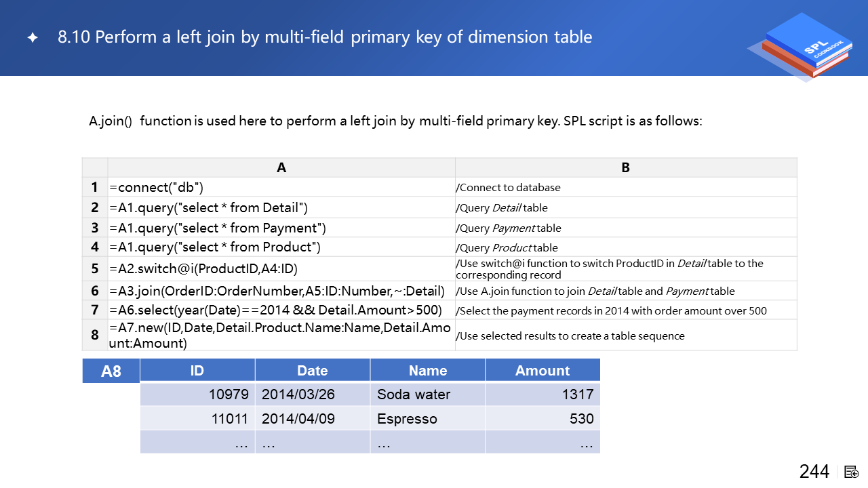
Task: Click the Date column header in results
Action: click(312, 371)
